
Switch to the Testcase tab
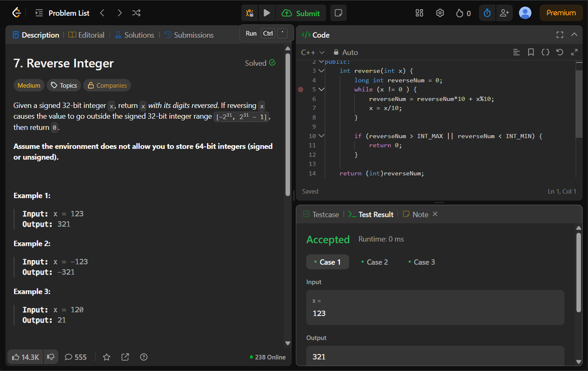coord(321,214)
